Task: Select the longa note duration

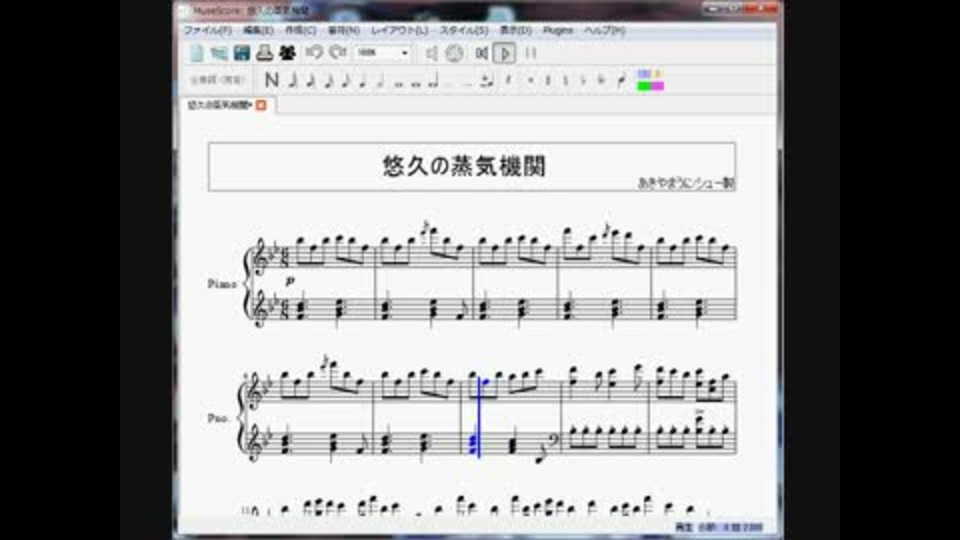Action: (433, 80)
